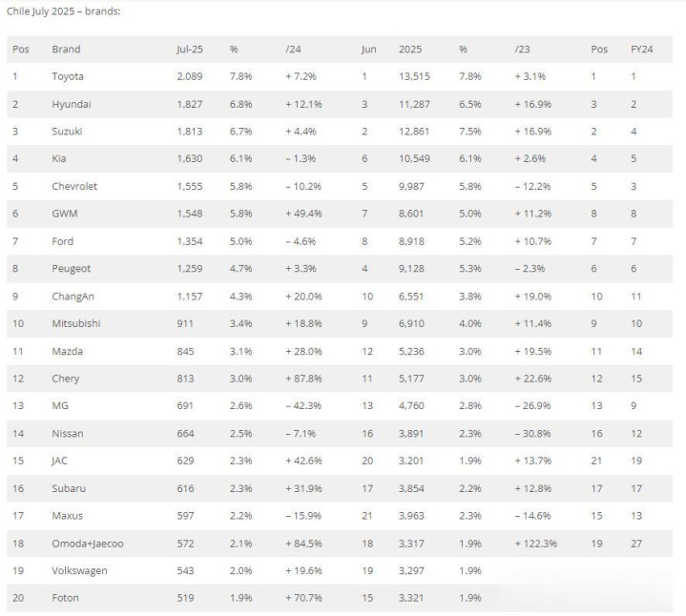Select MG's 691 sales figure
Screen dimensions: 686x616
185,405
